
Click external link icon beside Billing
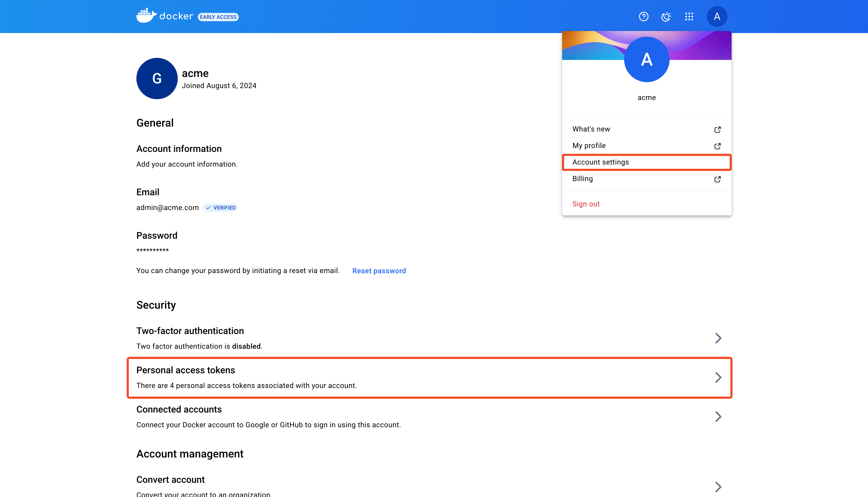click(x=717, y=179)
